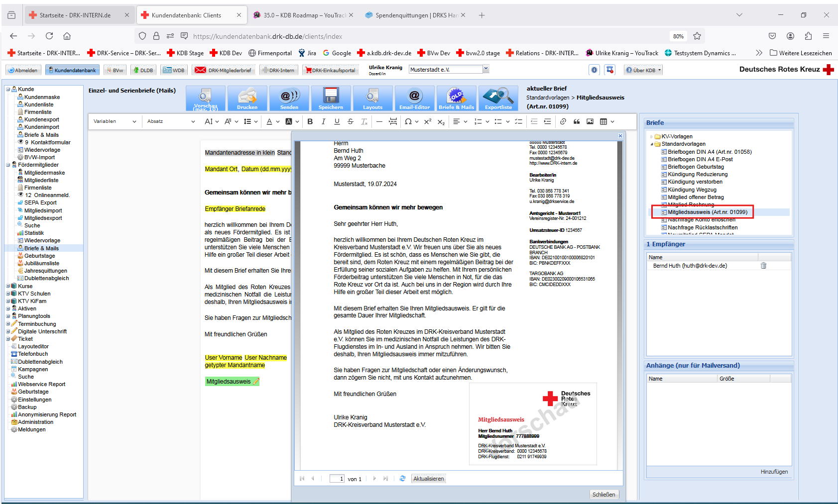Increase indent in editor

click(x=548, y=121)
